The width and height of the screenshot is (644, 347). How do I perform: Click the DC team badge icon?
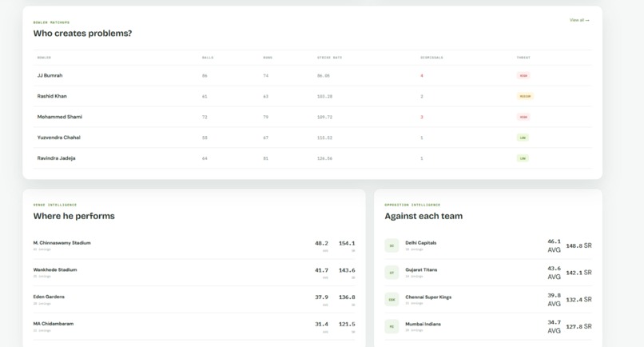coord(392,245)
